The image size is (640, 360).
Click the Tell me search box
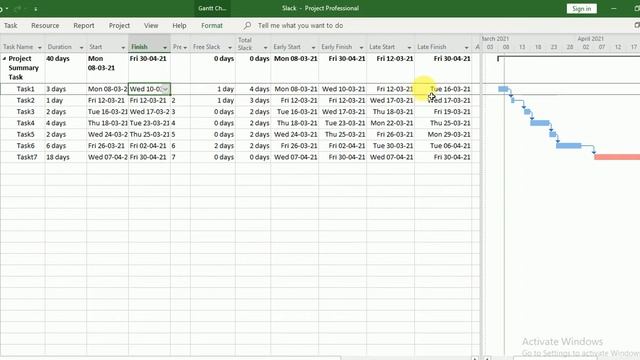tap(300, 25)
